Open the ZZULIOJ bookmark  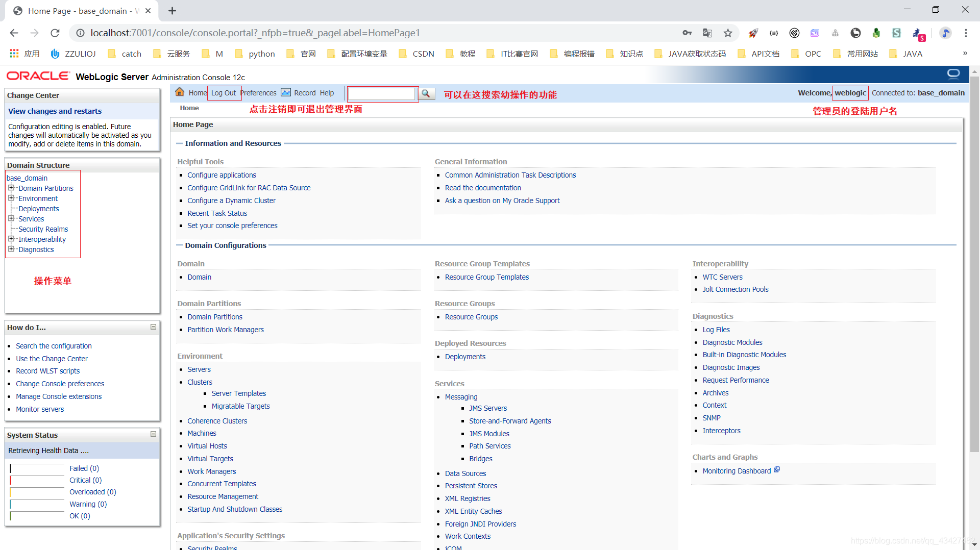(x=73, y=54)
